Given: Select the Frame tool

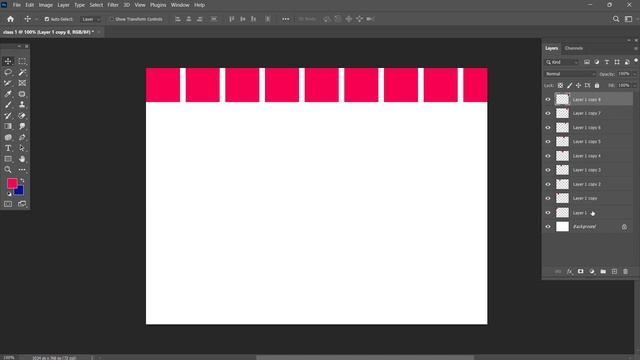Looking at the screenshot, I should pyautogui.click(x=22, y=83).
